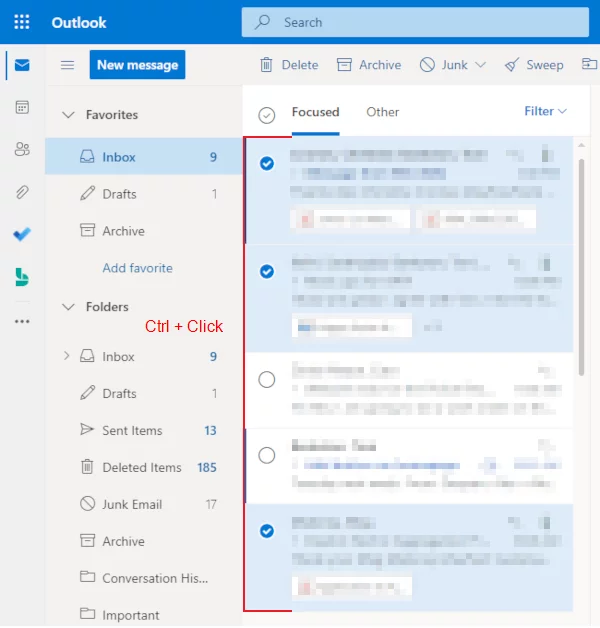Click the Archive box icon in the toolbar
This screenshot has height=628, width=600.
(x=344, y=65)
